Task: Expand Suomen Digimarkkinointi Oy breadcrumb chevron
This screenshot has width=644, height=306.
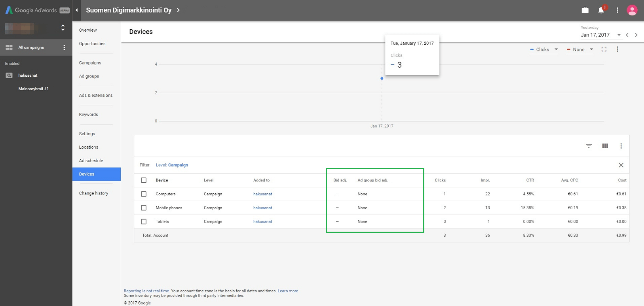Action: [x=179, y=10]
